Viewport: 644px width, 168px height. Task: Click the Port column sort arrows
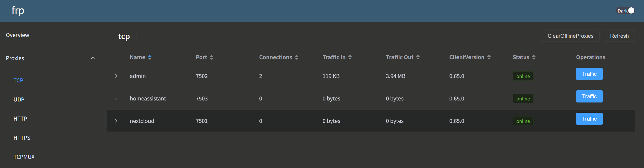pyautogui.click(x=212, y=57)
